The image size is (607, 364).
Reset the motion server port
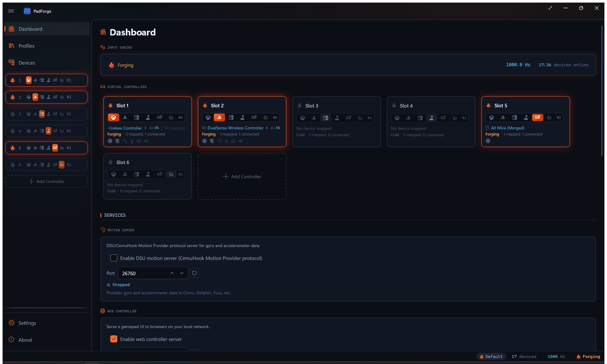pos(194,273)
